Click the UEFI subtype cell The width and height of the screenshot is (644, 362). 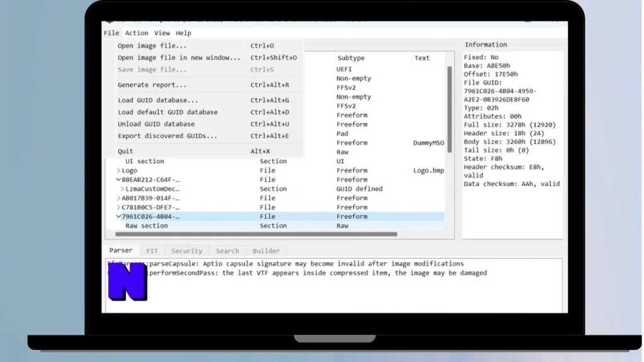(344, 69)
